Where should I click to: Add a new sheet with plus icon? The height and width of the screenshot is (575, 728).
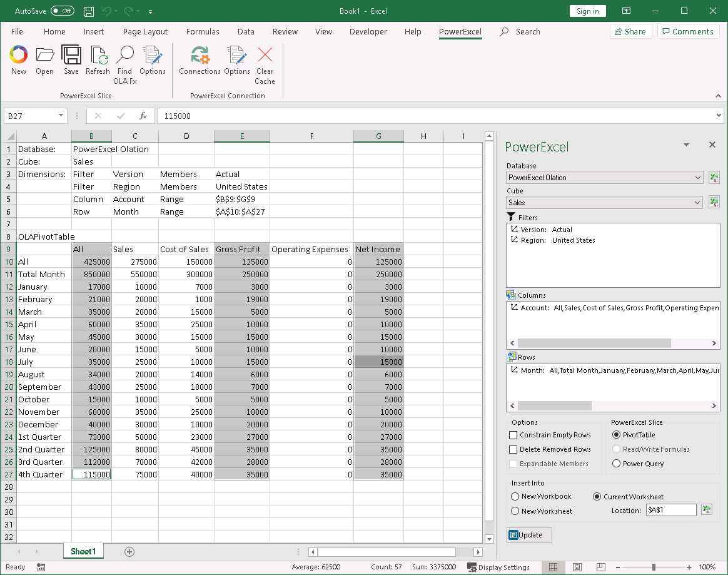[x=129, y=552]
